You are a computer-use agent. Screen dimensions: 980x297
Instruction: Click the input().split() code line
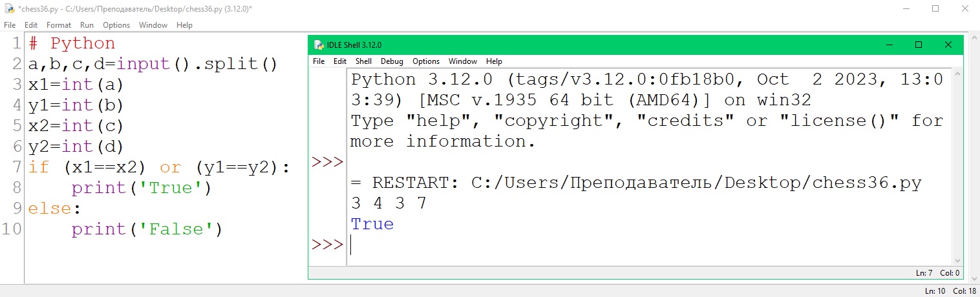(153, 65)
